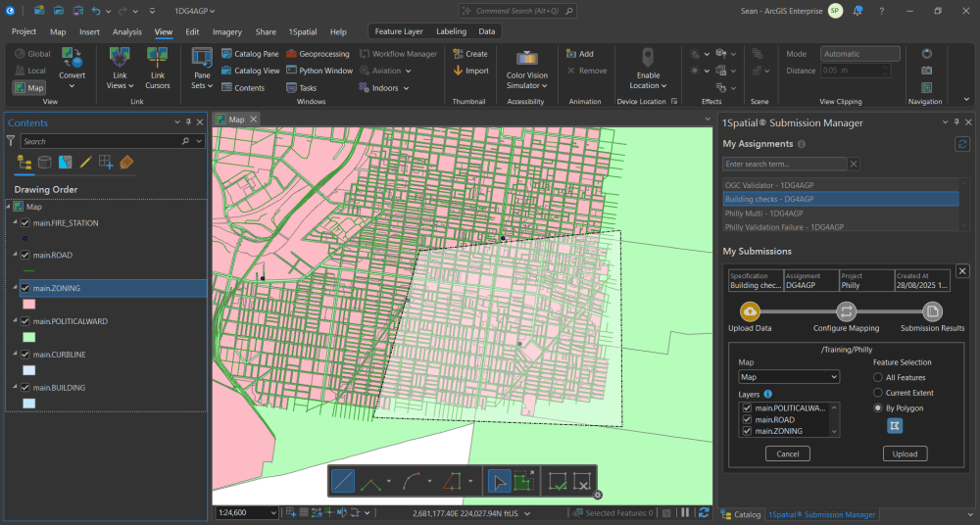Switch to Global view
The width and height of the screenshot is (980, 525).
pyautogui.click(x=32, y=54)
